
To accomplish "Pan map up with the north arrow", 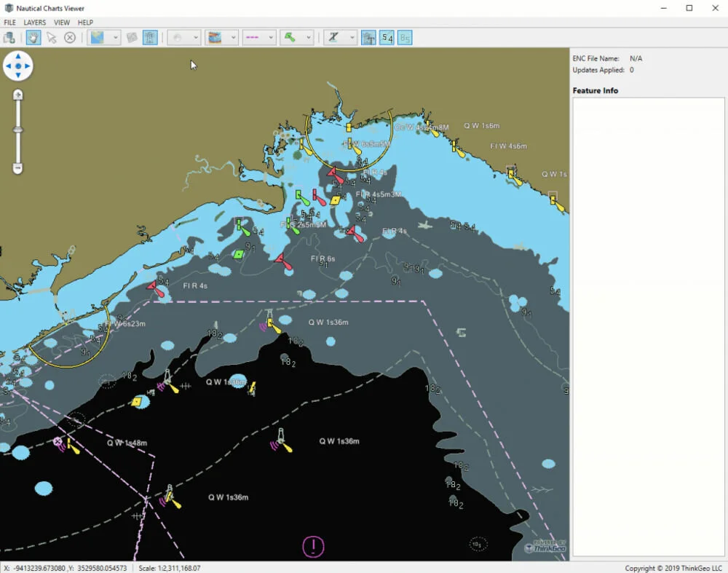I will [x=18, y=56].
